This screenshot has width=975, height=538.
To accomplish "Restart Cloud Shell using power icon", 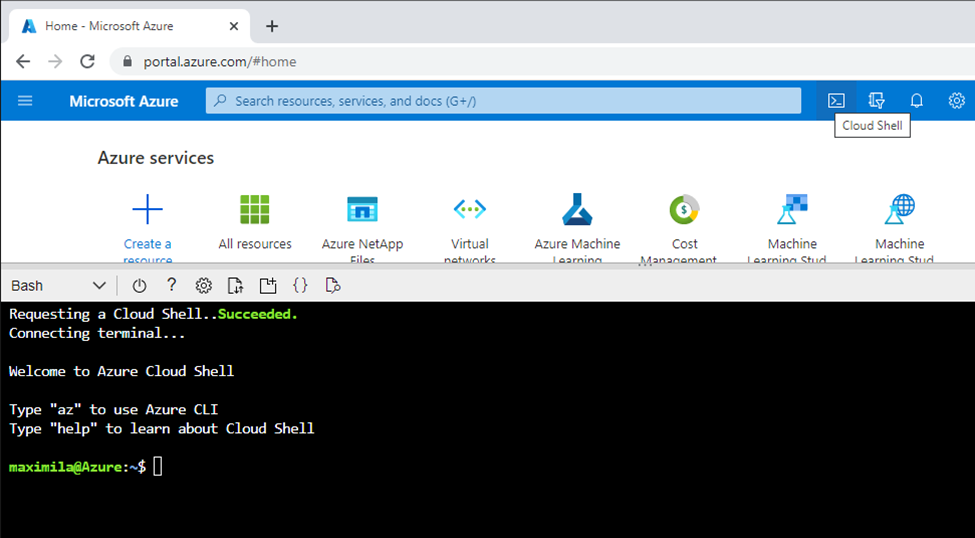I will click(139, 285).
